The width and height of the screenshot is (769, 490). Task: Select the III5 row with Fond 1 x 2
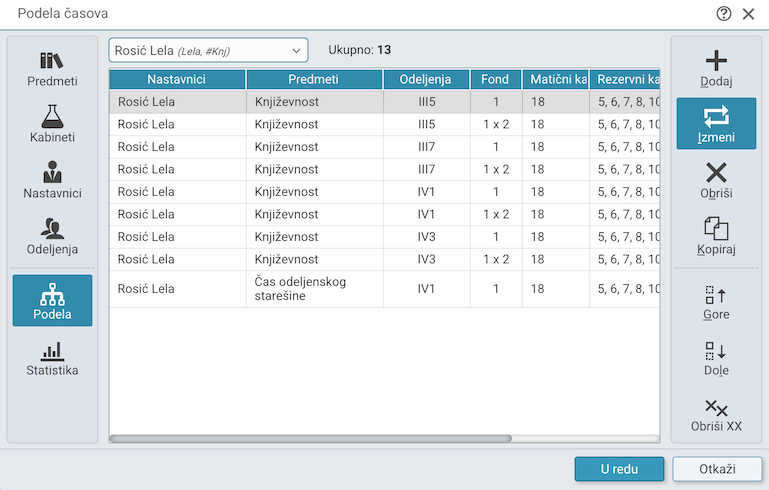pyautogui.click(x=384, y=125)
